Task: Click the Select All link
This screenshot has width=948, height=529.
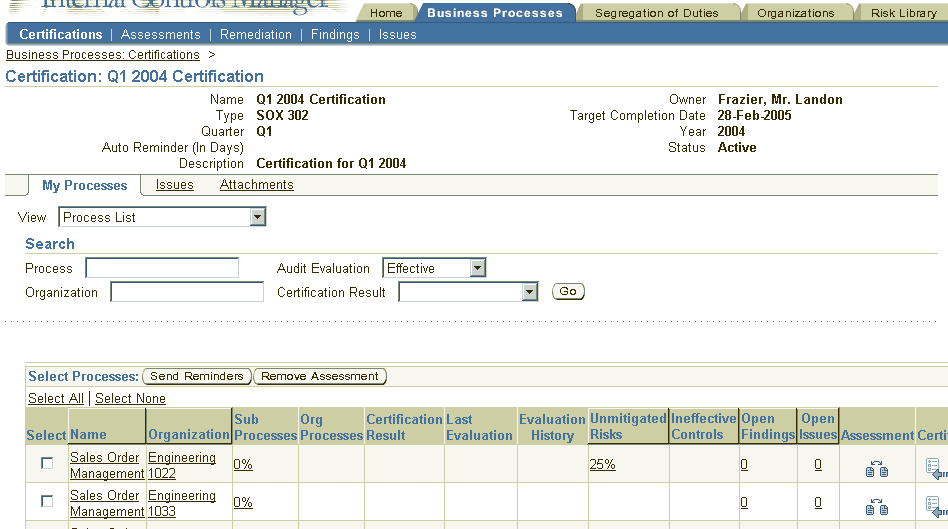Action: pyautogui.click(x=56, y=398)
